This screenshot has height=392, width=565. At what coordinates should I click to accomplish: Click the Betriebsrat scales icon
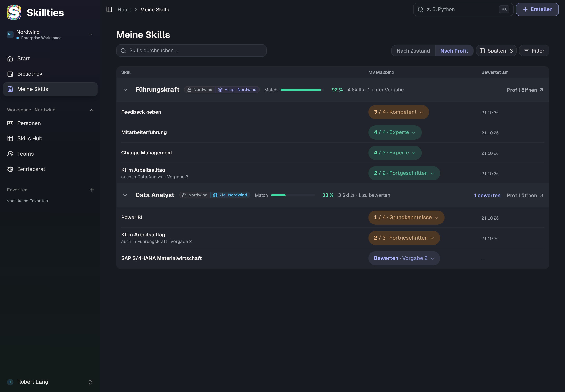(10, 169)
